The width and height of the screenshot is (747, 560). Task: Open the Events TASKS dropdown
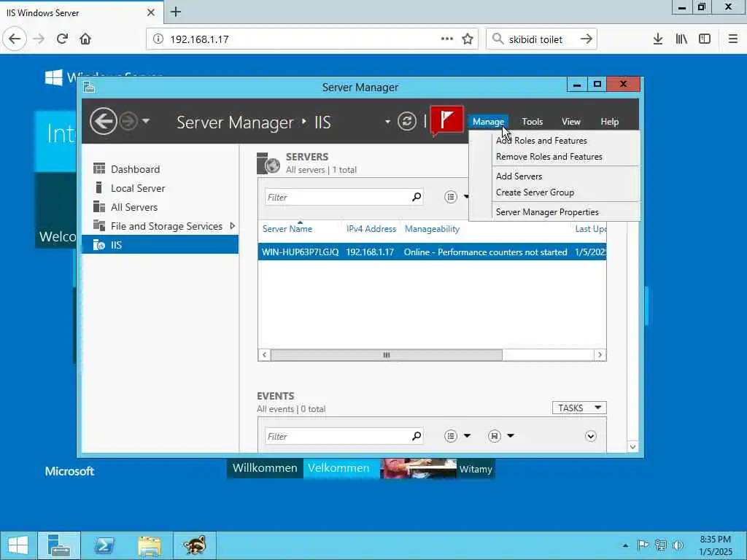tap(579, 408)
